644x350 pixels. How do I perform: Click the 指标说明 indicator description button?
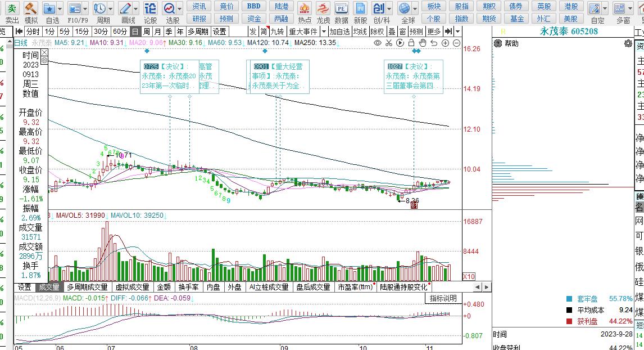pyautogui.click(x=443, y=298)
